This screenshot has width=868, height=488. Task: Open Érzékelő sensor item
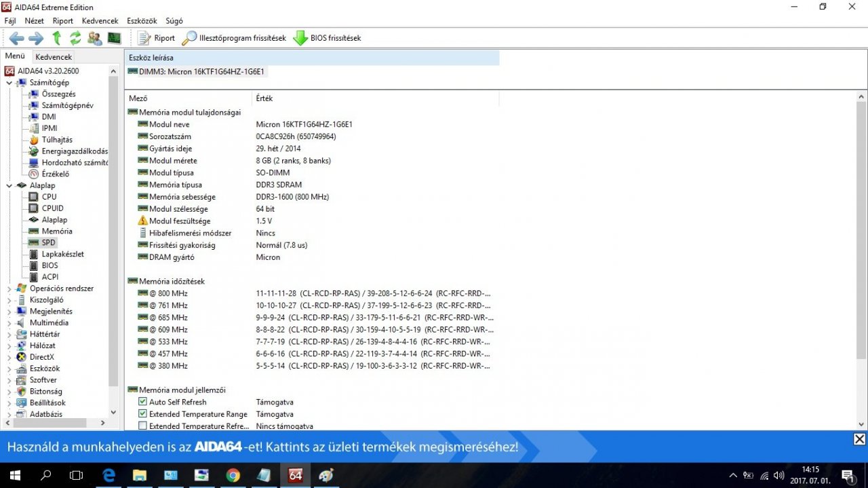pos(55,174)
